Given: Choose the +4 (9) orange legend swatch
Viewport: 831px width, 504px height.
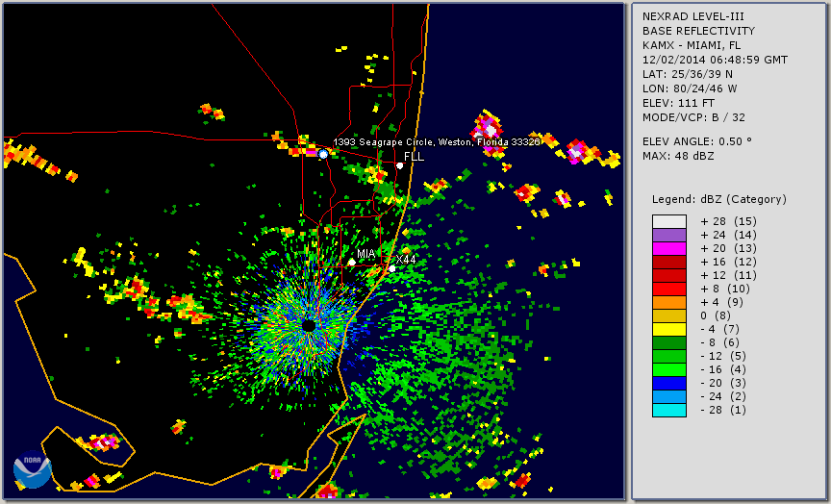Looking at the screenshot, I should click(x=669, y=302).
